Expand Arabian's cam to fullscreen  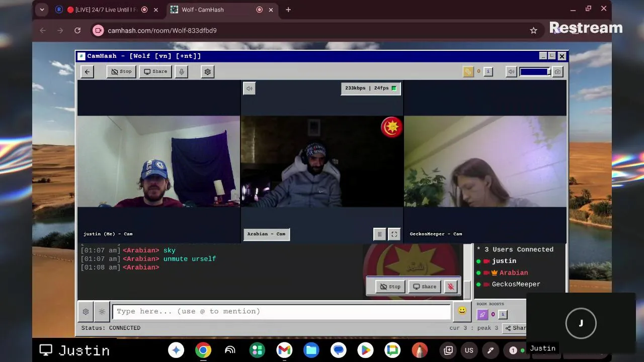(x=394, y=234)
